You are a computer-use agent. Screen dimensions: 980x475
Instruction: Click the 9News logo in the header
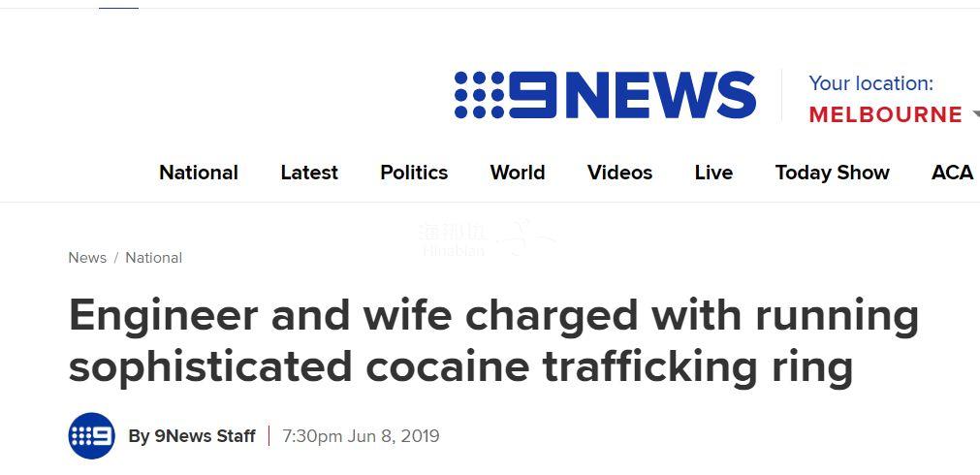click(x=605, y=96)
